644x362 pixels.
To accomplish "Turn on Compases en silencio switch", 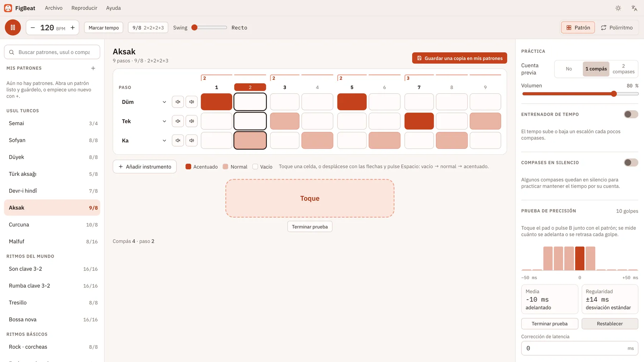I will (x=631, y=163).
